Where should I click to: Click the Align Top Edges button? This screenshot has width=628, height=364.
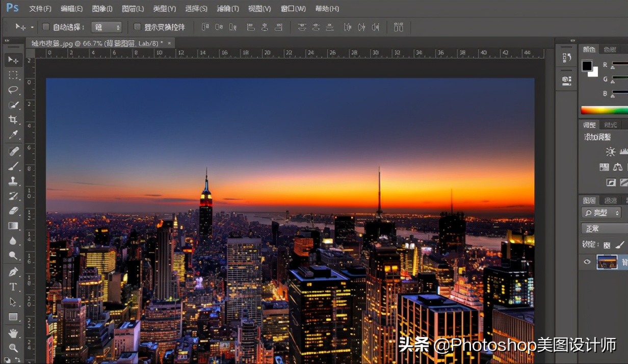pyautogui.click(x=302, y=27)
